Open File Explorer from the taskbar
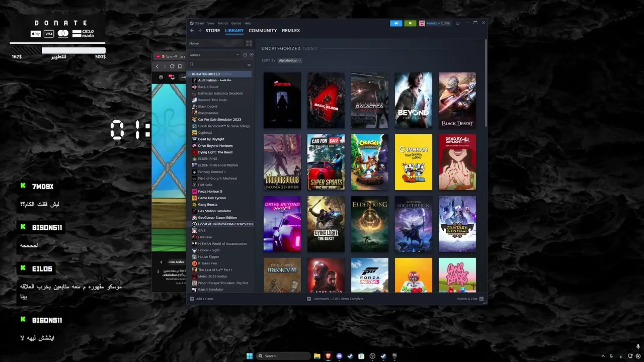The width and height of the screenshot is (644, 362). pyautogui.click(x=317, y=356)
